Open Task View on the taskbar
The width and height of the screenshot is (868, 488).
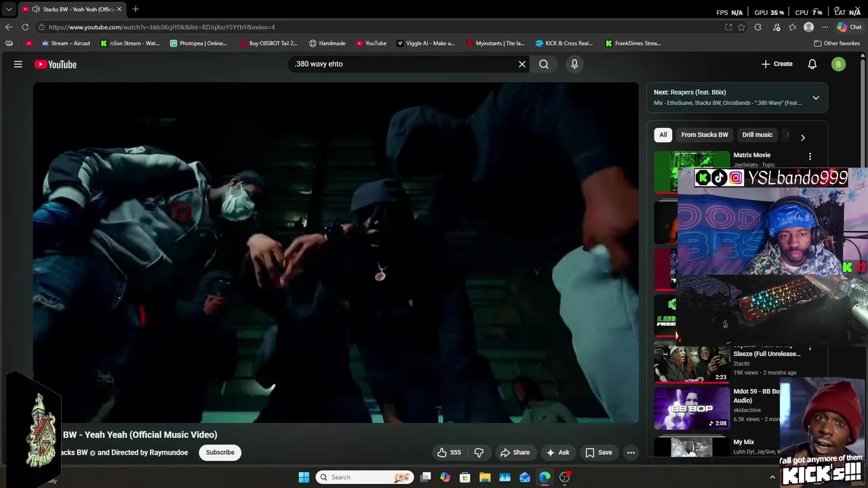pos(425,477)
